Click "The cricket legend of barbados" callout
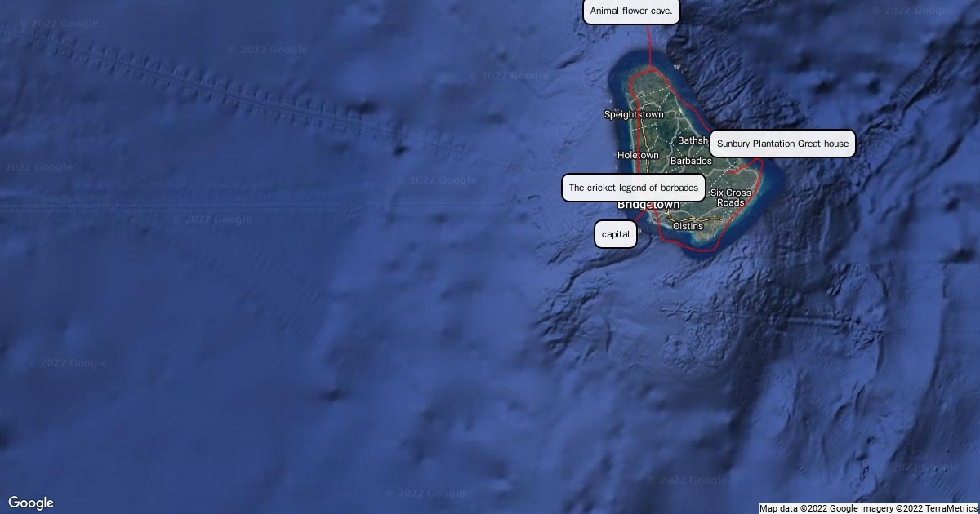 tap(634, 188)
